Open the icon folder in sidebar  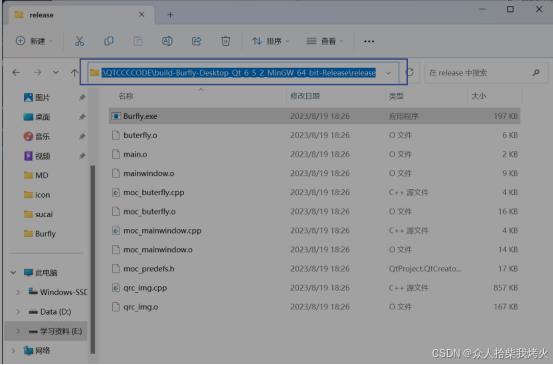click(37, 195)
